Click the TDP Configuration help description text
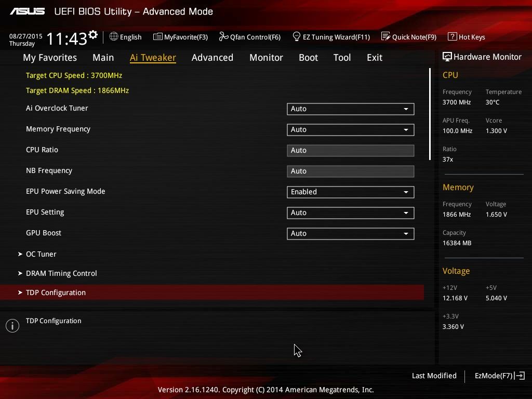Screen dimensions: 532x399 [x=54, y=321]
